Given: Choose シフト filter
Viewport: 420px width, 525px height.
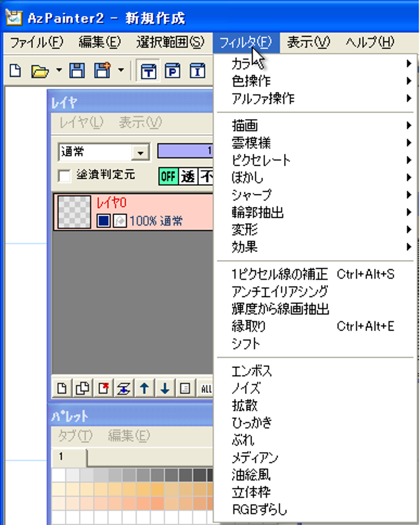Looking at the screenshot, I should coord(315,344).
